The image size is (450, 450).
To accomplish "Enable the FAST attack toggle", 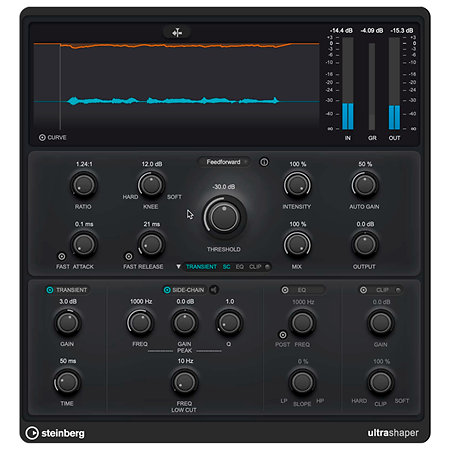I will (62, 256).
